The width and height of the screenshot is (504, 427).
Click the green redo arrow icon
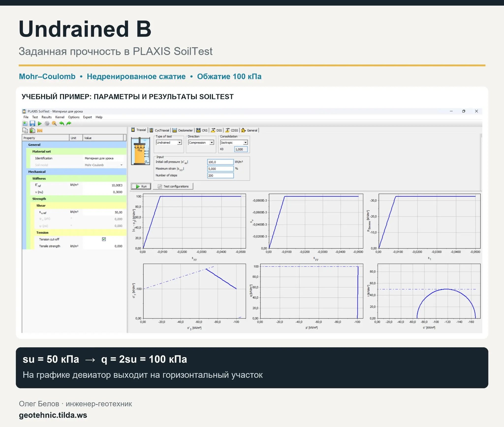(x=69, y=124)
